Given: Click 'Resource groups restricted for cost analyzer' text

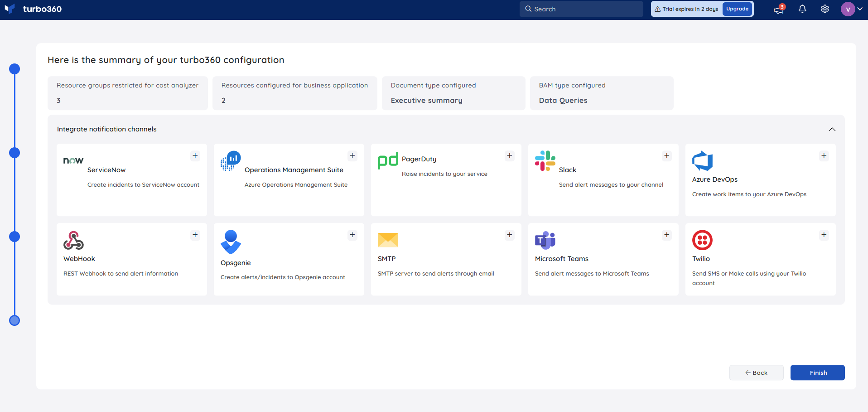Looking at the screenshot, I should point(127,85).
